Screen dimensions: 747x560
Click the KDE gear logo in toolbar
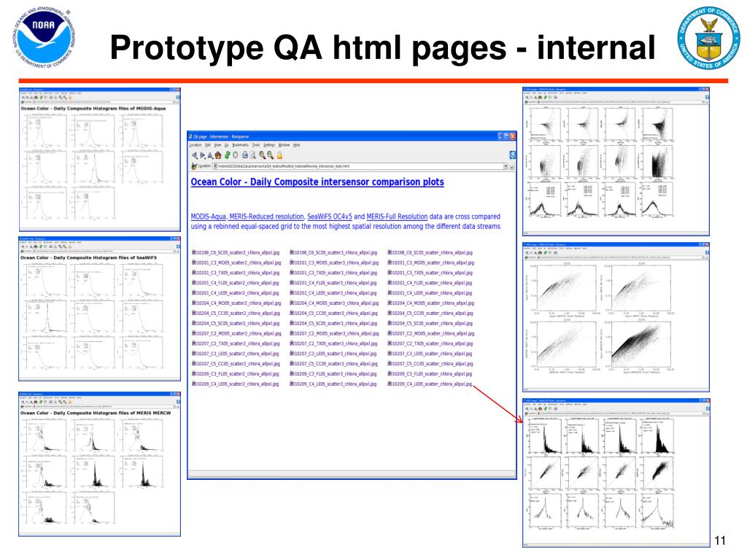click(x=513, y=155)
